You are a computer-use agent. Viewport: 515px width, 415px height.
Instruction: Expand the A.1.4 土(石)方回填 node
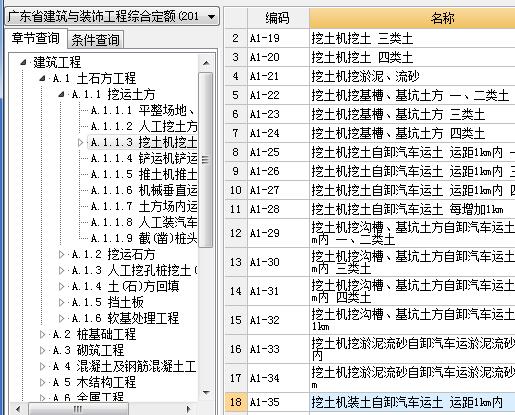[61, 286]
